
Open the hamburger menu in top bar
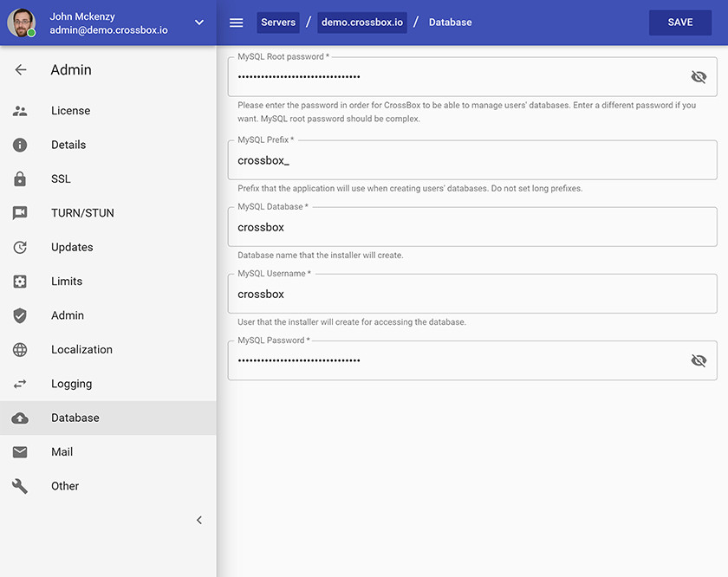[x=237, y=23]
